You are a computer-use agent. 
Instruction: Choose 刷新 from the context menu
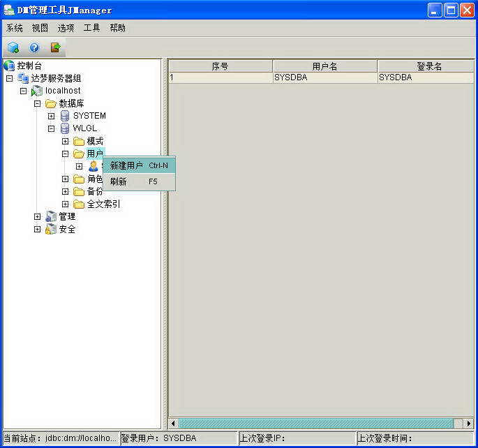click(140, 181)
